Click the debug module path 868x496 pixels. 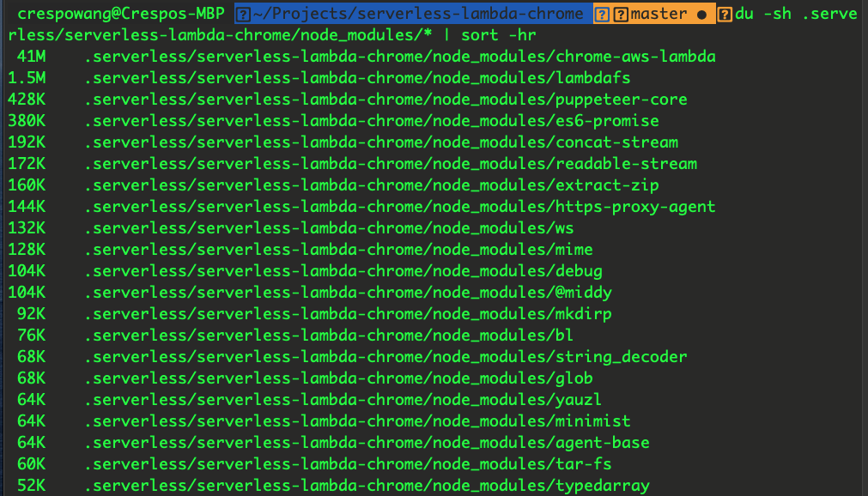click(x=343, y=272)
